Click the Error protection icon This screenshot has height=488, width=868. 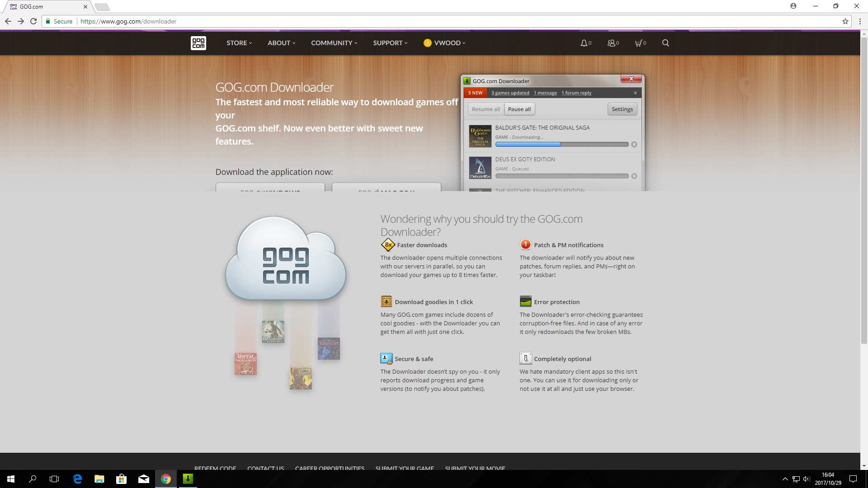(x=525, y=301)
